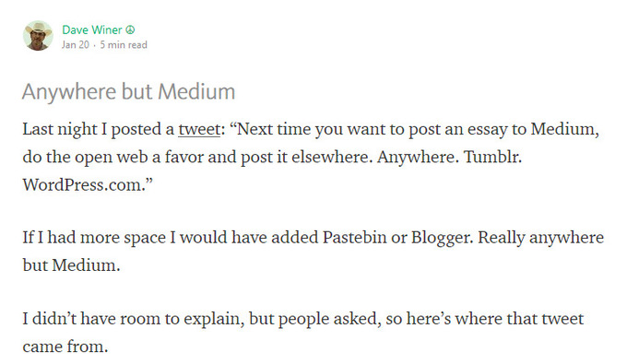Click the words 'came from.' at bottom

click(65, 346)
